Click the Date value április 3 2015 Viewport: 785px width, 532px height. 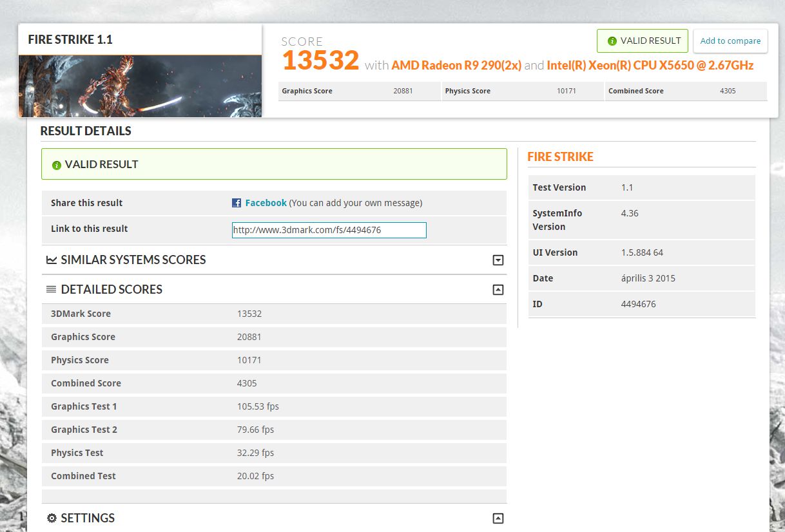coord(648,278)
